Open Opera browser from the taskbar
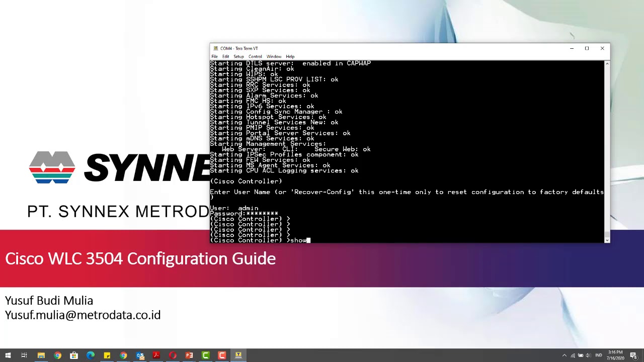The height and width of the screenshot is (362, 644). pyautogui.click(x=173, y=355)
